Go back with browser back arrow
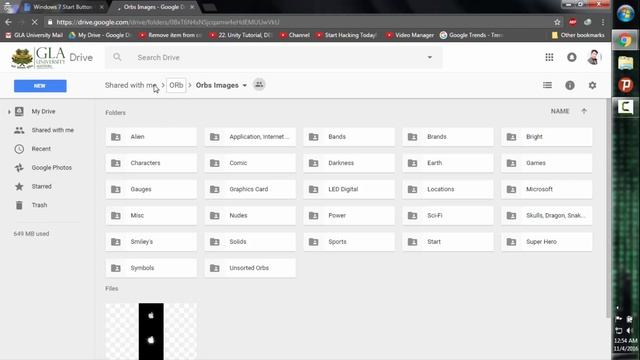 point(9,22)
